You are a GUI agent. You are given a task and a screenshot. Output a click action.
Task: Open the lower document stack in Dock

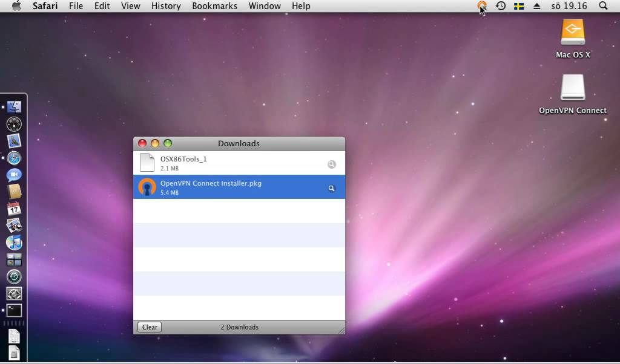click(x=14, y=353)
